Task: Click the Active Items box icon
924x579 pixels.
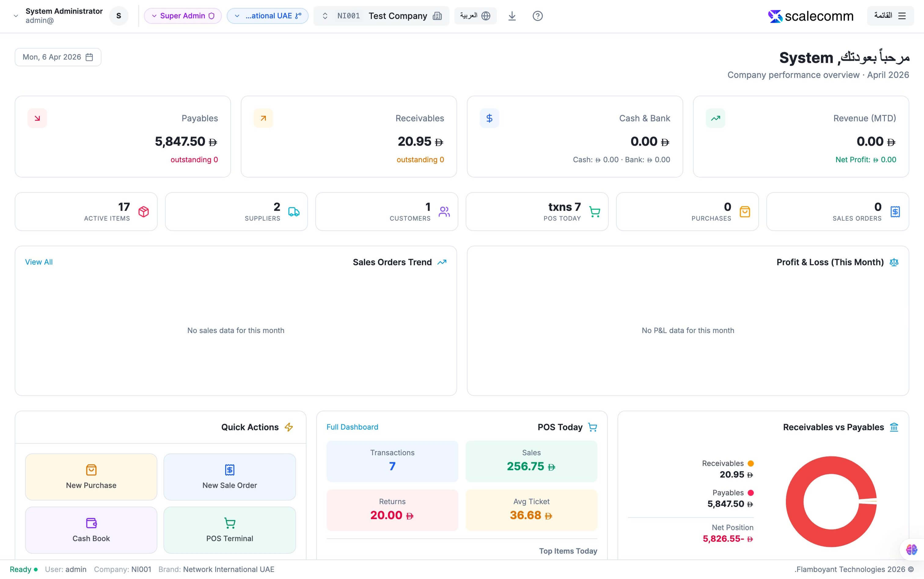Action: coord(144,212)
